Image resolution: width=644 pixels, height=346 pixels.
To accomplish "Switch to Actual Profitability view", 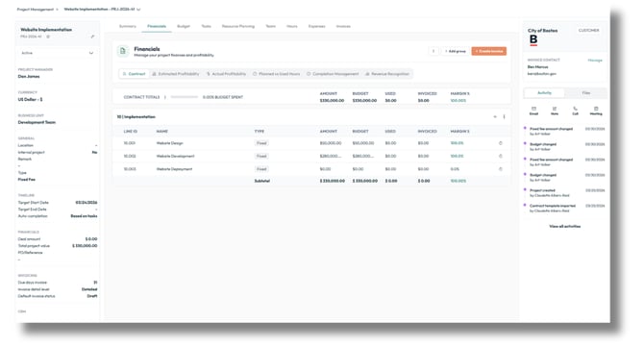I will pos(226,74).
